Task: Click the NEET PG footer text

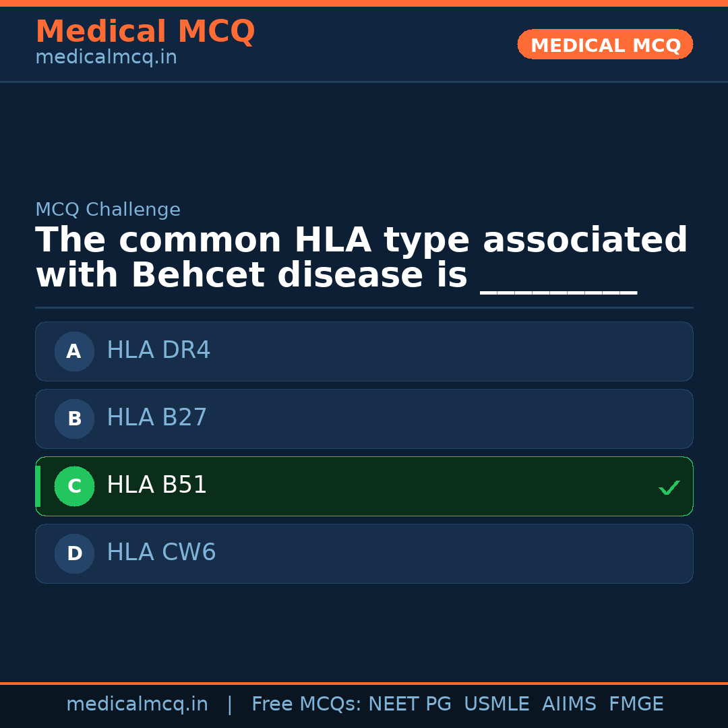Action: 410,704
